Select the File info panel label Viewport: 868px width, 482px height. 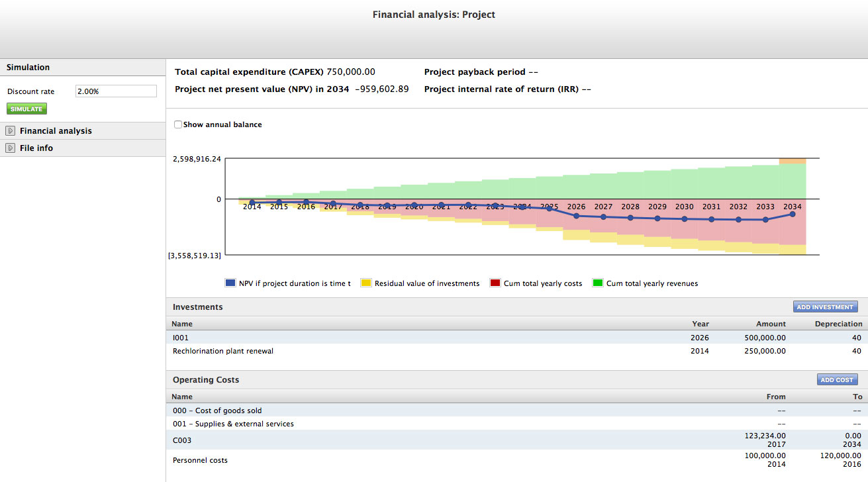[x=36, y=148]
